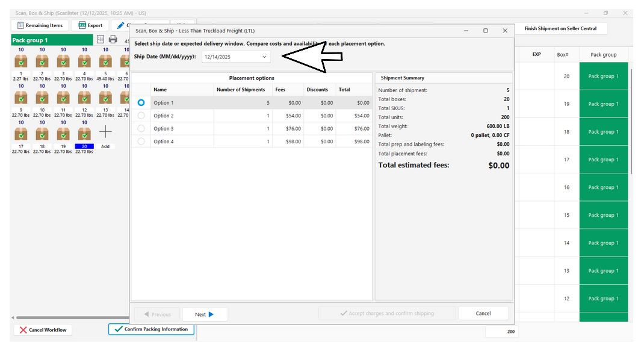Click the Number of Shipments column header

pyautogui.click(x=240, y=90)
